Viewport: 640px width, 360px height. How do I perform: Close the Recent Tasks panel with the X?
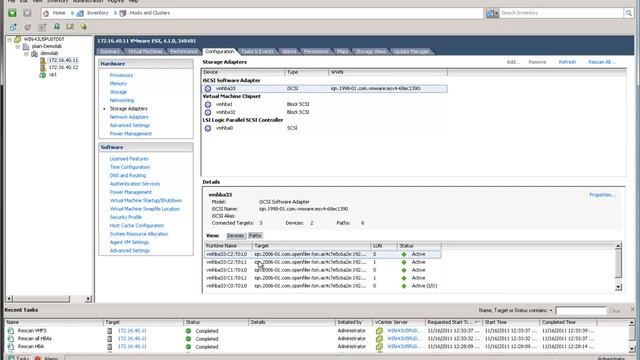(633, 309)
